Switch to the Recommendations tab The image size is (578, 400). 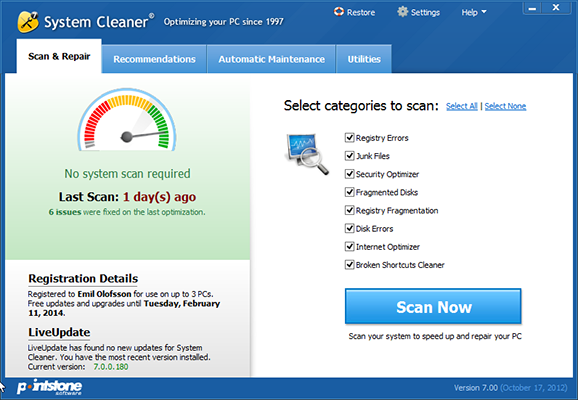click(154, 59)
